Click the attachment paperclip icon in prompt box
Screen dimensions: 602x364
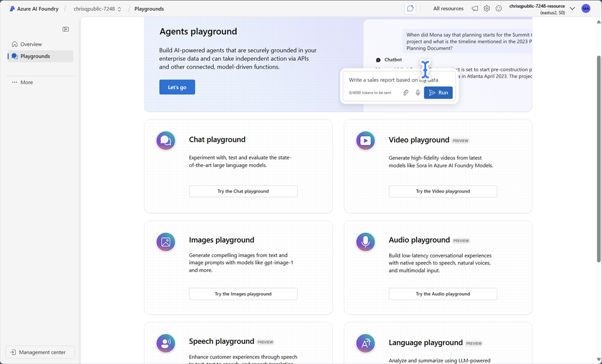pyautogui.click(x=406, y=93)
